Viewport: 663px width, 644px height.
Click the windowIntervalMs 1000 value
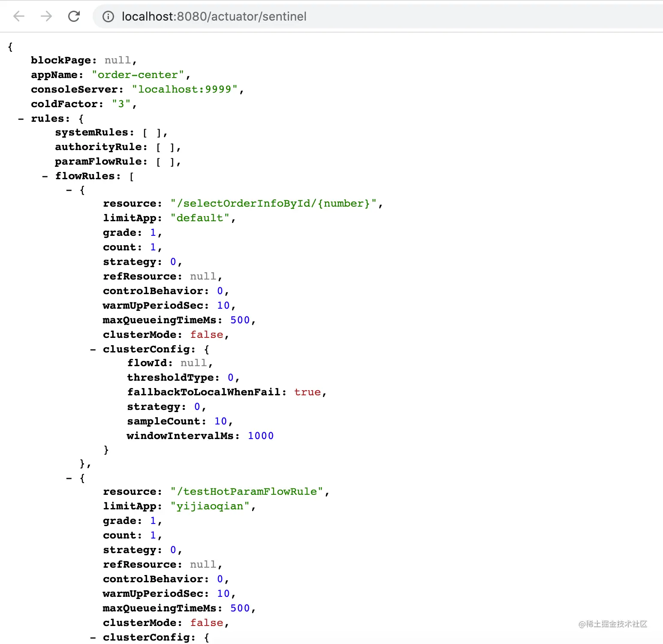click(x=261, y=436)
